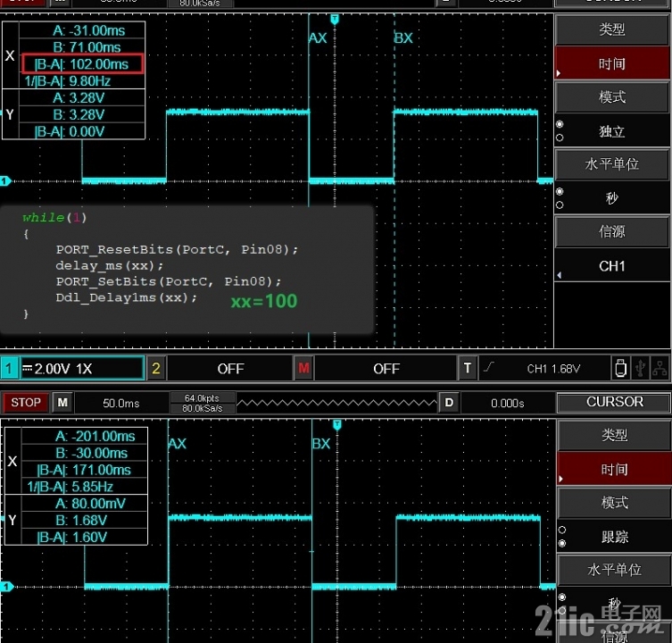Click the red M math channel indicator
Image resolution: width=672 pixels, height=643 pixels.
(x=303, y=368)
